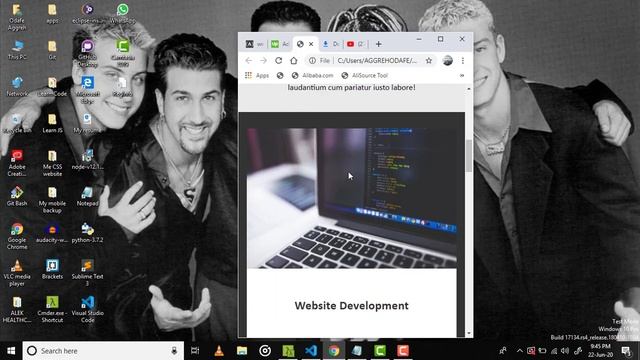
Task: Bookmark this page with the star
Action: coord(429,60)
